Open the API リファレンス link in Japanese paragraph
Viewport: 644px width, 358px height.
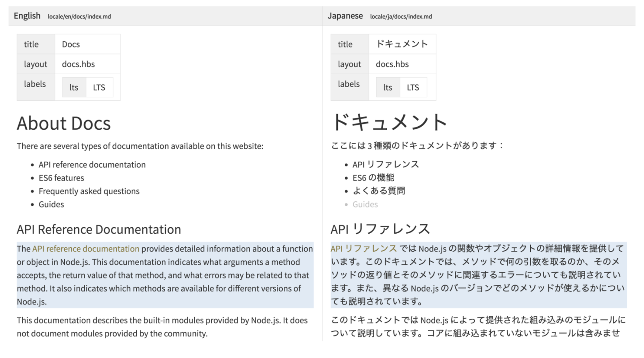[364, 249]
